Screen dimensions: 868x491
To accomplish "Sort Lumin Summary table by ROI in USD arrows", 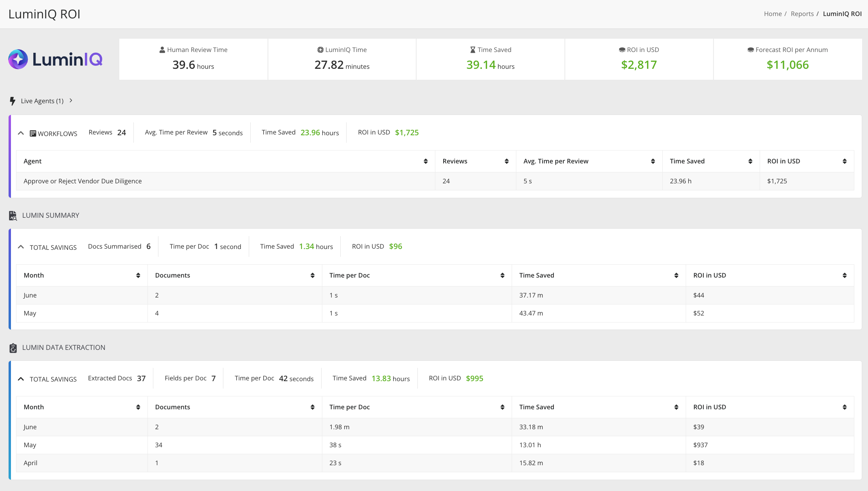I will [845, 276].
